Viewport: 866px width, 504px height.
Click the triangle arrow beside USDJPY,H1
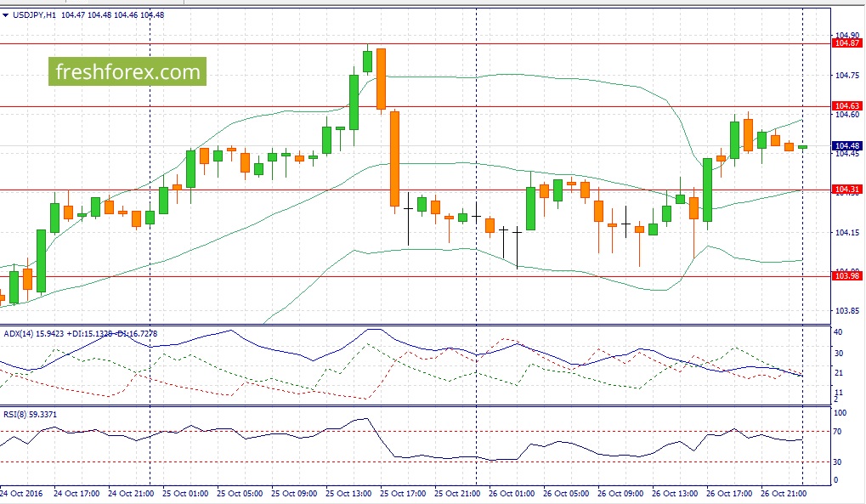click(6, 14)
